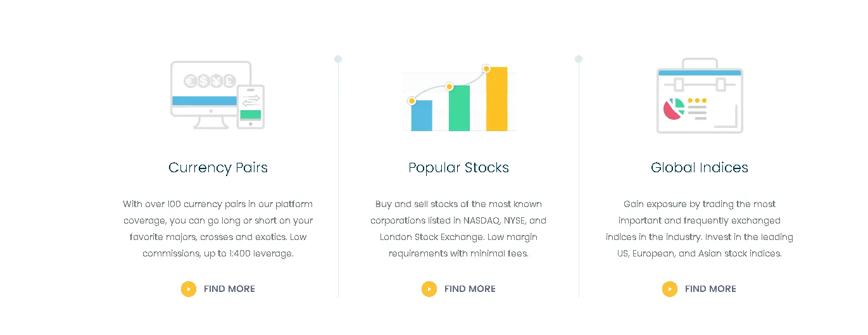
Task: Click the pie chart inside the briefcase graphic
Action: tap(674, 109)
